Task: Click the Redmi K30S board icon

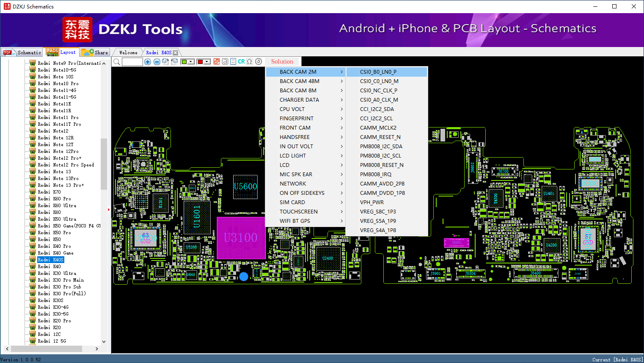Action: [33, 300]
